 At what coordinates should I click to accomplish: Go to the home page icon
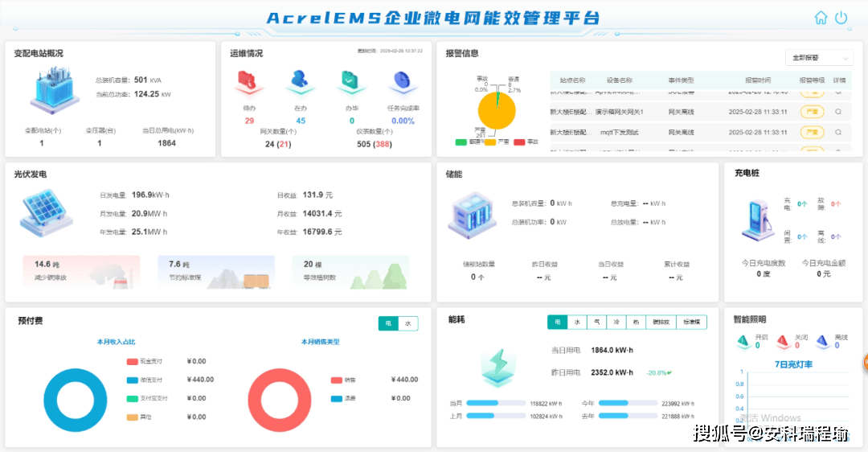(x=821, y=18)
